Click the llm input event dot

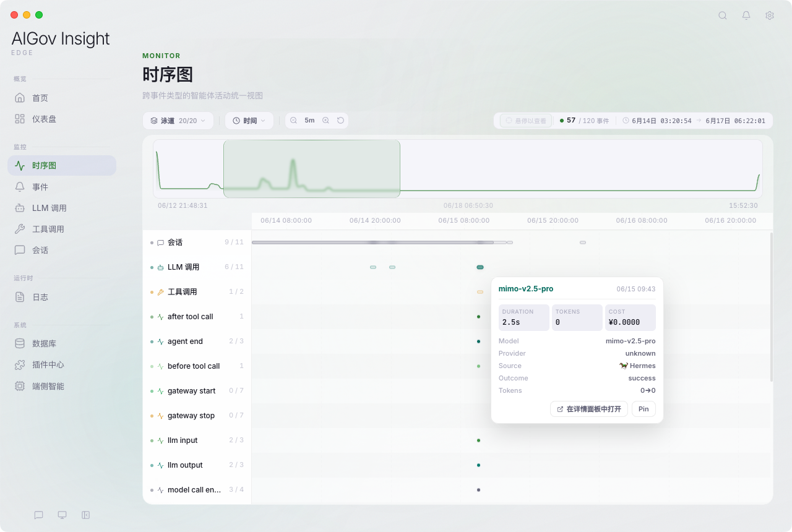478,440
